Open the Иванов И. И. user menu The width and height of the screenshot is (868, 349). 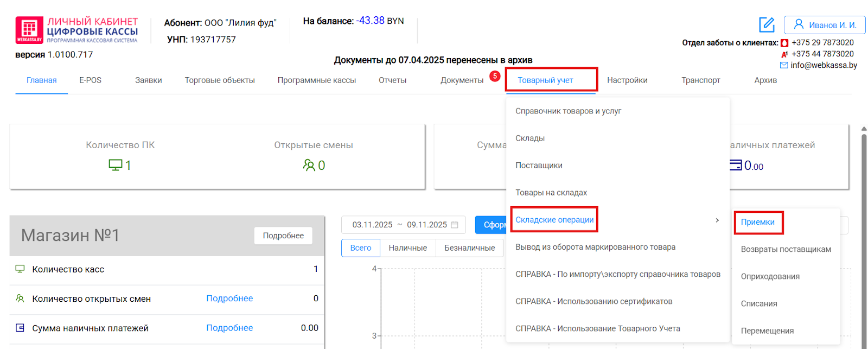824,25
